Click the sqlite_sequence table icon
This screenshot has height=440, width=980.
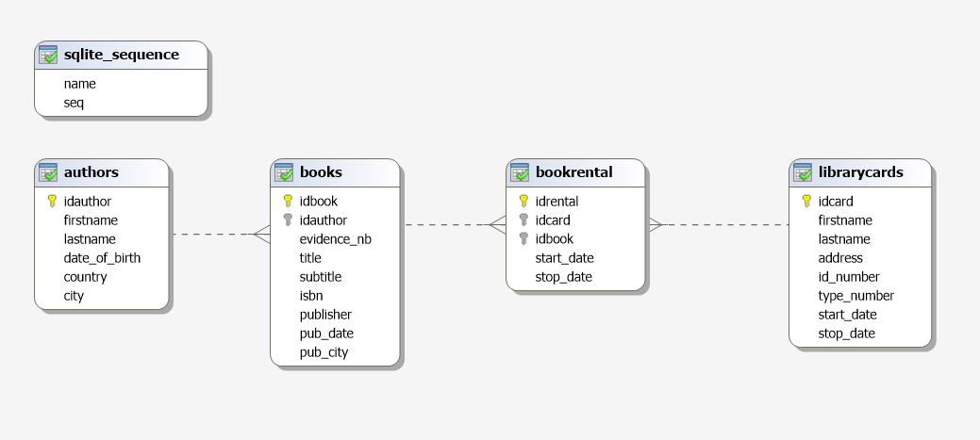click(49, 55)
